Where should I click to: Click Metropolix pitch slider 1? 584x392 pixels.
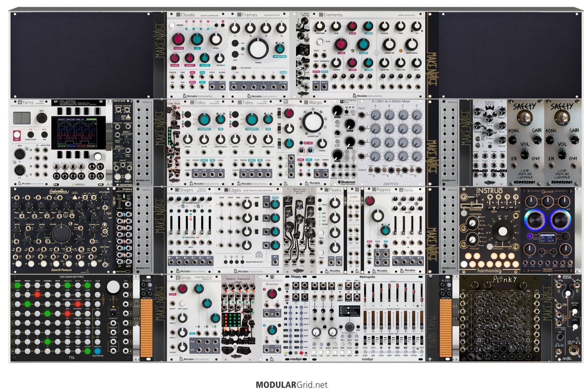coord(365,293)
